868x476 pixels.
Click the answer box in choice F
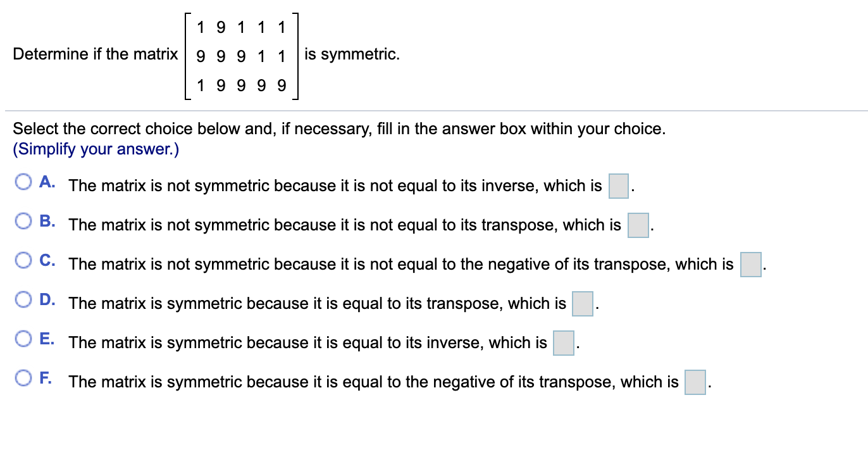695,382
